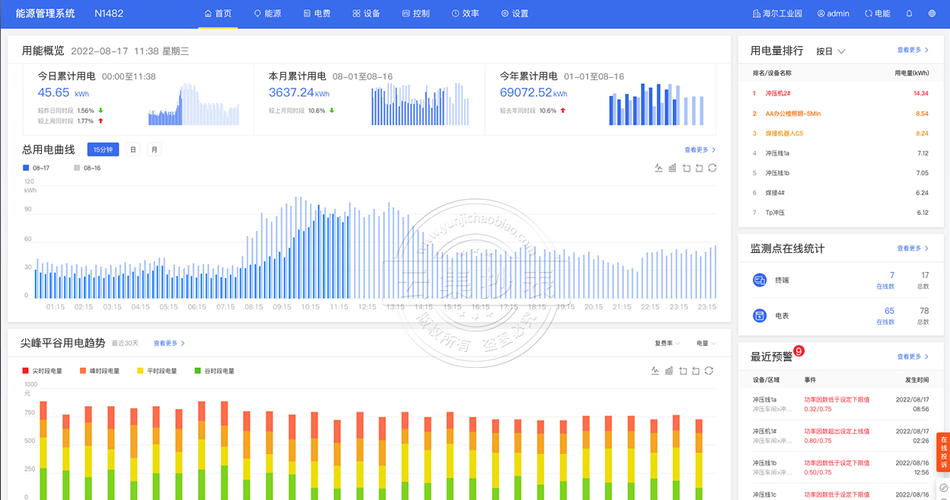Click the orange 在线投诉 side tab
This screenshot has width=950, height=500.
(x=943, y=450)
